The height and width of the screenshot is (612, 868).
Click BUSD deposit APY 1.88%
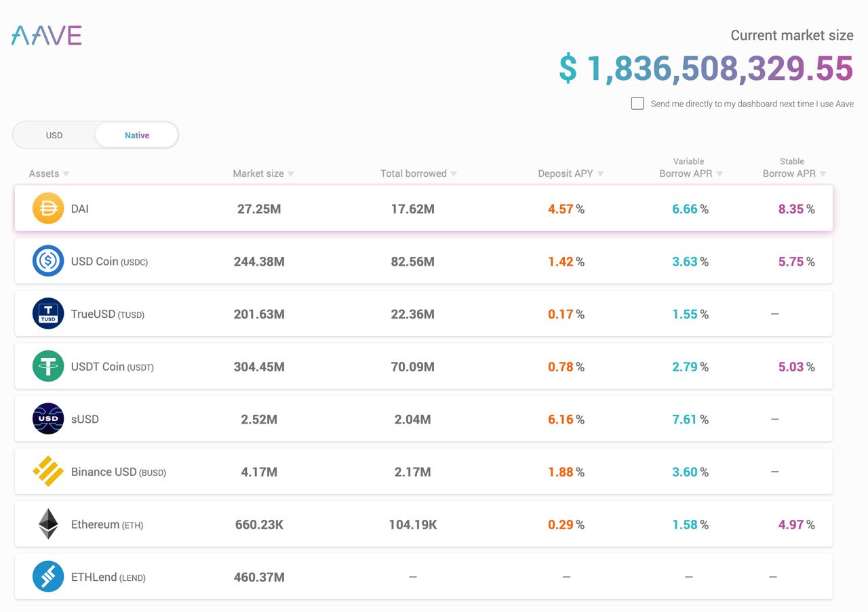(x=566, y=472)
